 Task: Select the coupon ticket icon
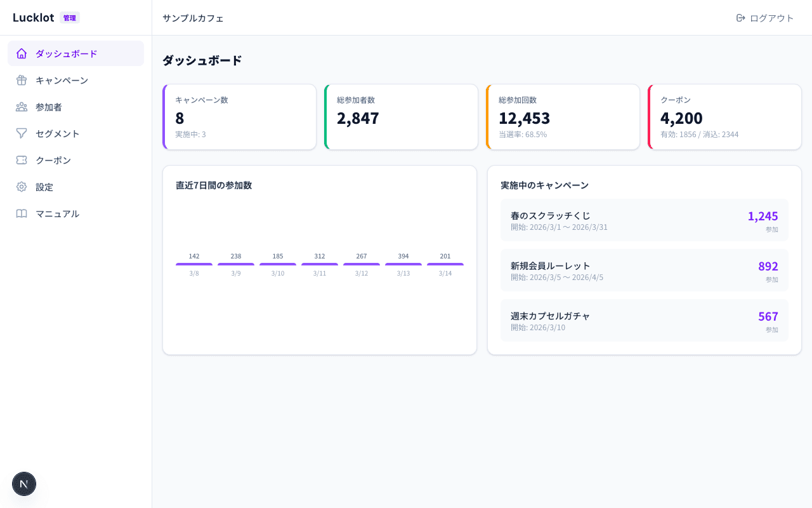point(22,160)
